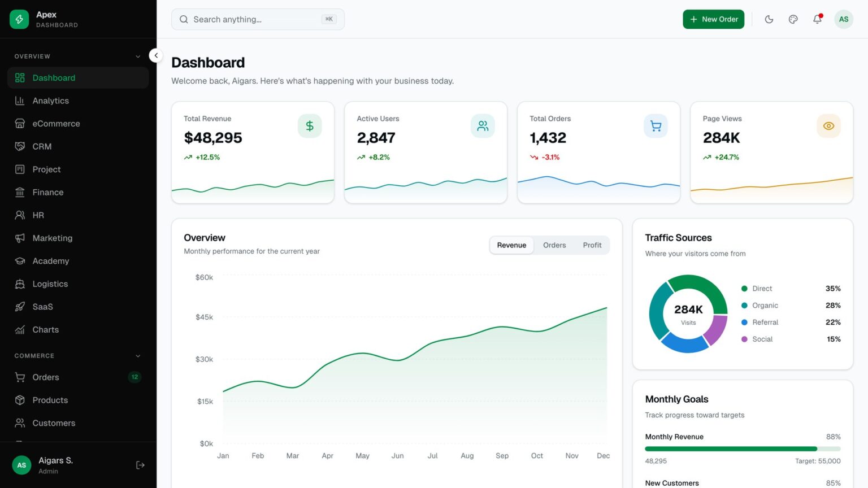
Task: Click the eye icon on Page Views card
Action: [x=828, y=126]
